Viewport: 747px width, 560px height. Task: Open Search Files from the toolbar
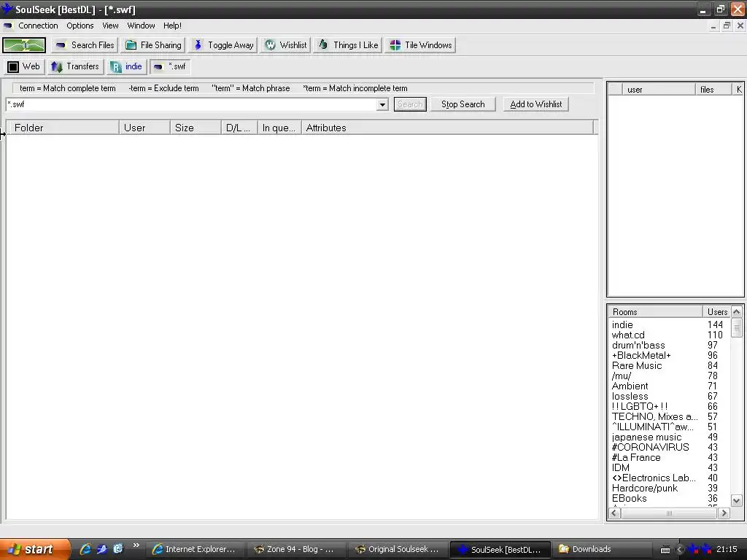pyautogui.click(x=85, y=45)
